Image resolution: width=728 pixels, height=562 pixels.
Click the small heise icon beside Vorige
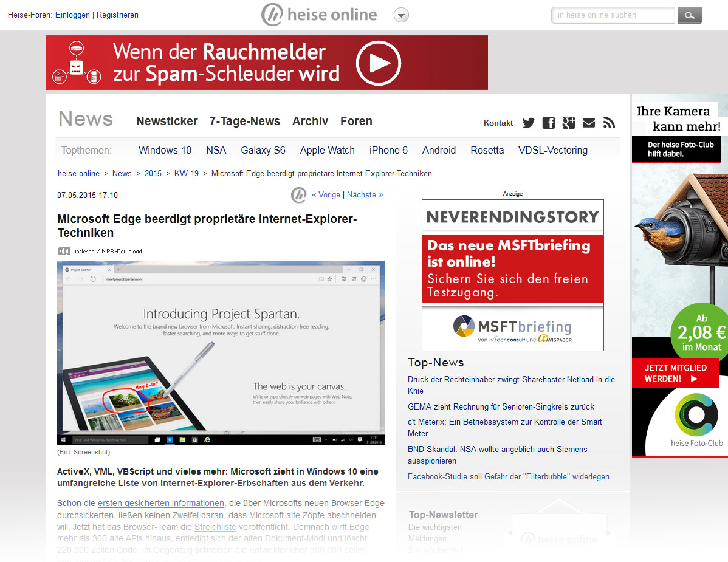[x=298, y=195]
